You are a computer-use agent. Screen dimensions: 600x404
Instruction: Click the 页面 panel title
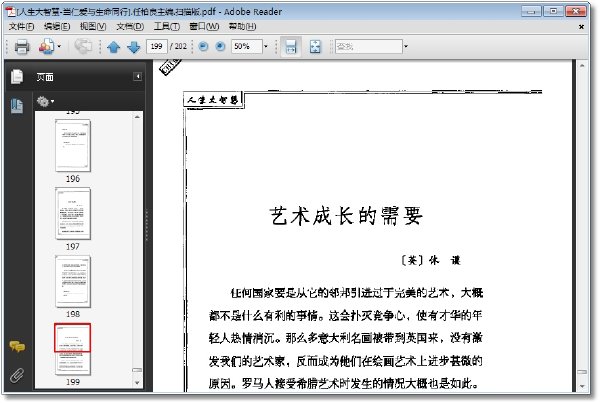tap(45, 77)
